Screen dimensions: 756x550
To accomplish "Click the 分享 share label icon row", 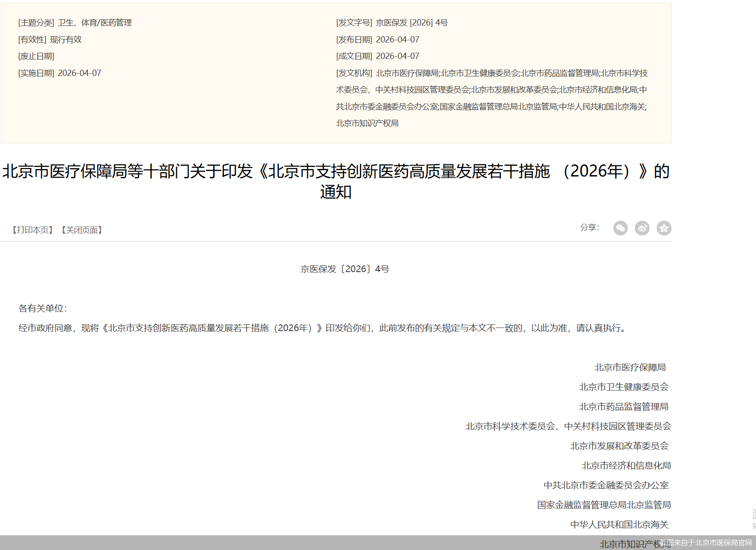I will coord(589,228).
